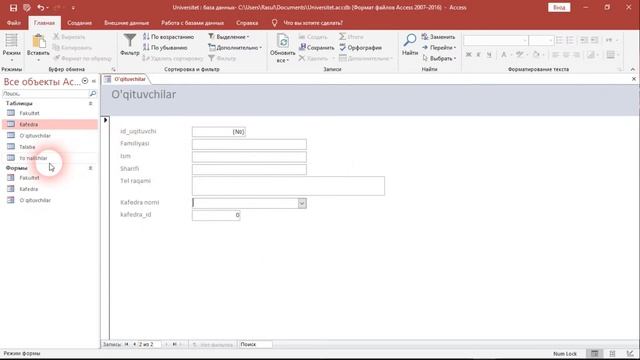This screenshot has width=640, height=360.
Task: Open the Дополнительно filter options dropdown
Action: [235, 47]
